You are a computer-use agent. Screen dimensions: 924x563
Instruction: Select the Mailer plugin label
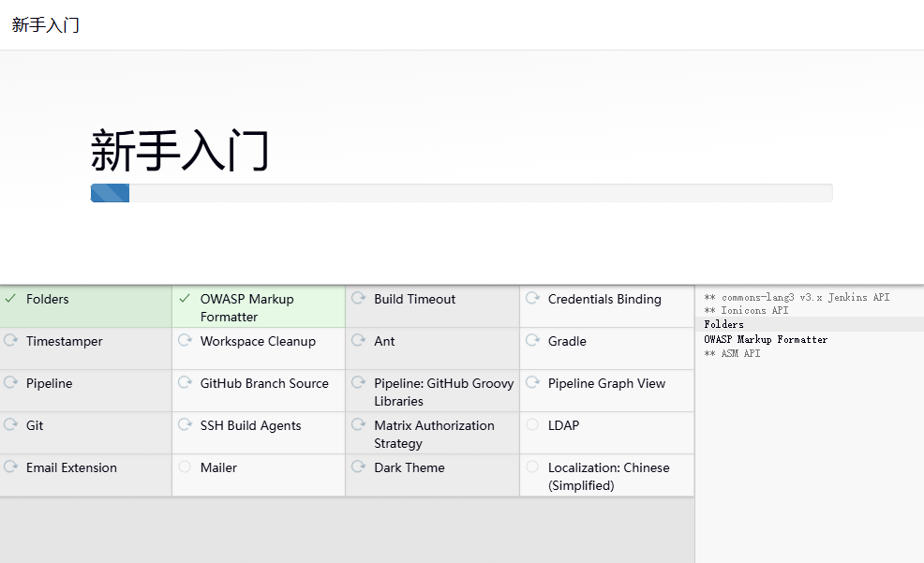click(218, 467)
